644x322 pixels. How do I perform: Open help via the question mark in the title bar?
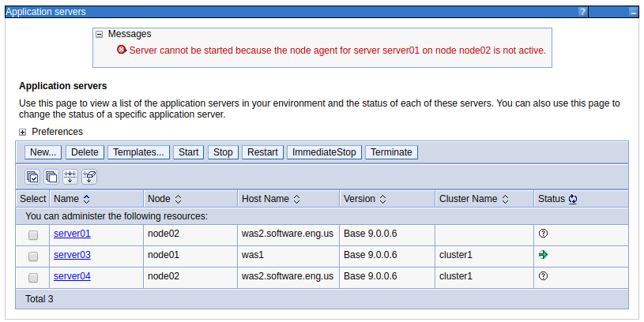582,12
